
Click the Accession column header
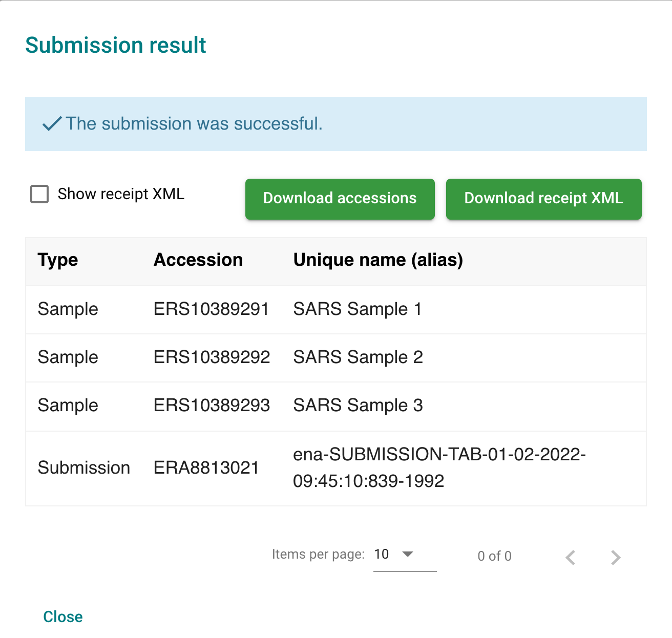[x=198, y=260]
